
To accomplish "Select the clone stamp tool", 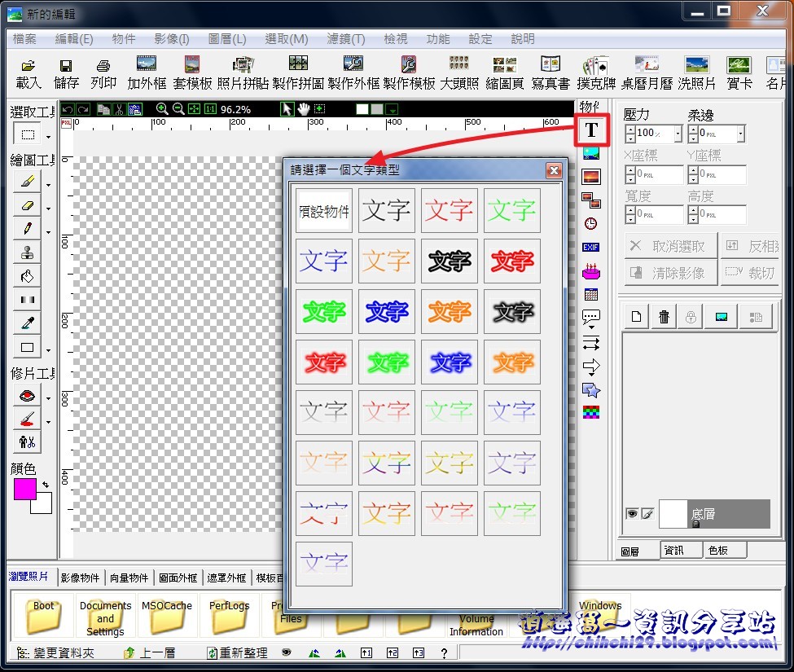I will 28,253.
